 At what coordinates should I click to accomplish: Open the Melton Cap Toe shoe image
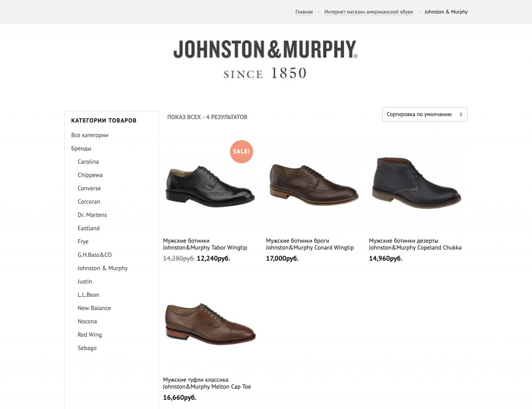(210, 322)
